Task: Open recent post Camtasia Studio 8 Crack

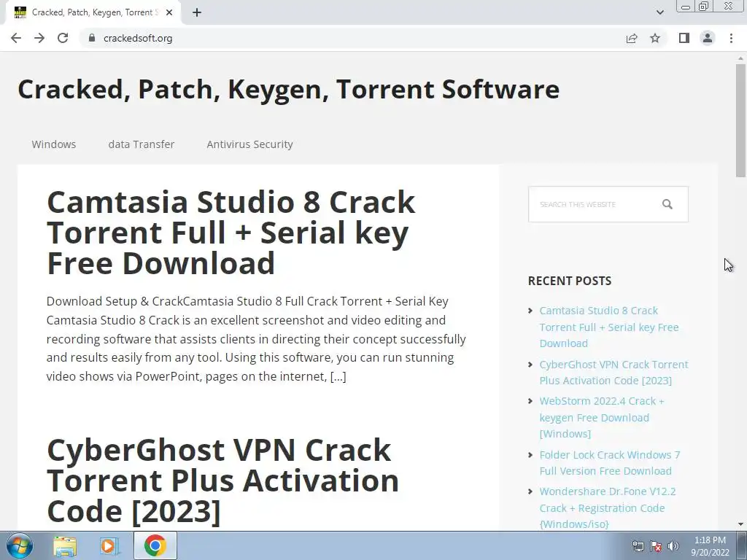Action: (x=609, y=327)
